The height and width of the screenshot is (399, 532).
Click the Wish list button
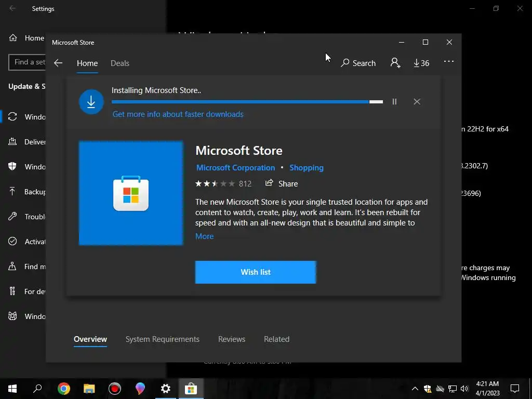(256, 272)
